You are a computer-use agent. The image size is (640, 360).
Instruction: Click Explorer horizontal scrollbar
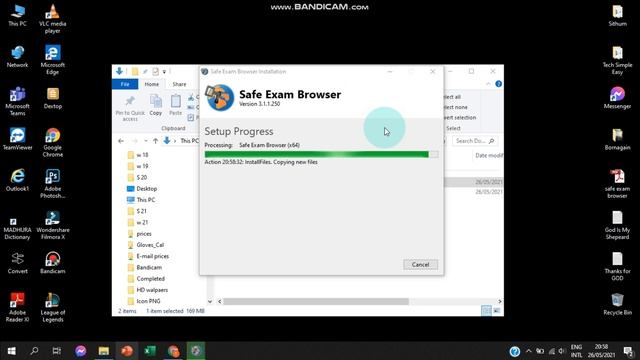click(x=316, y=301)
